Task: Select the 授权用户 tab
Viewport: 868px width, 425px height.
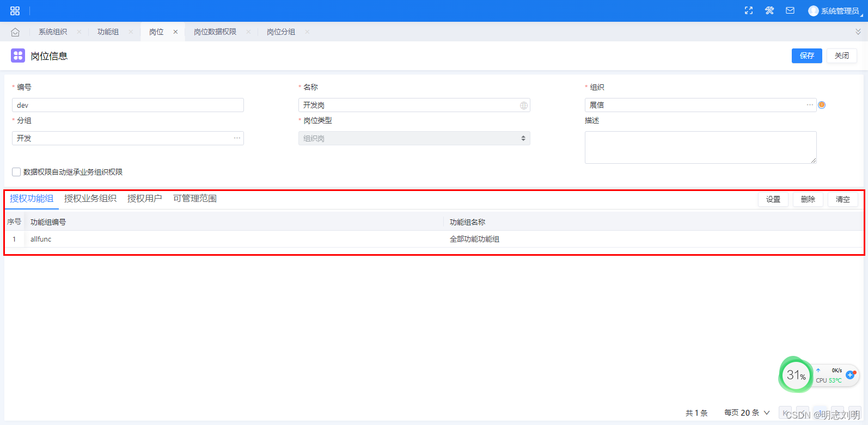Action: 145,199
